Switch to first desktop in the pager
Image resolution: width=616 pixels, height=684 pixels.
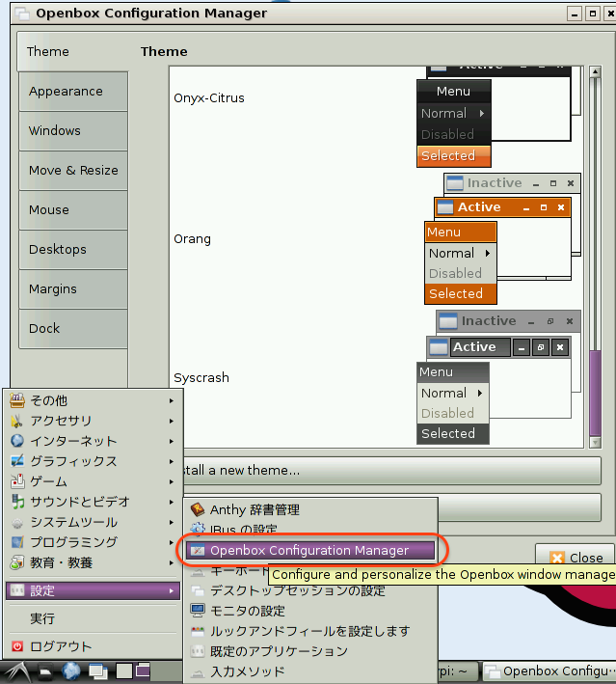point(123,670)
